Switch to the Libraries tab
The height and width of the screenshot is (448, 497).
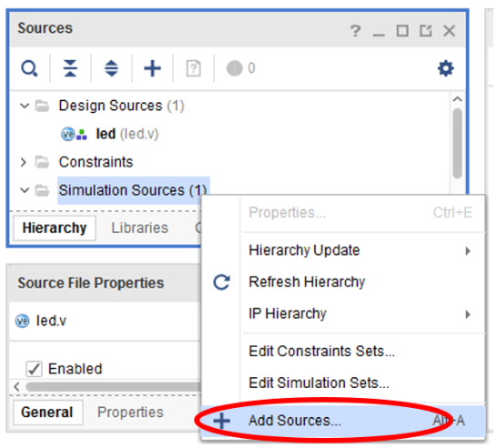coord(139,228)
